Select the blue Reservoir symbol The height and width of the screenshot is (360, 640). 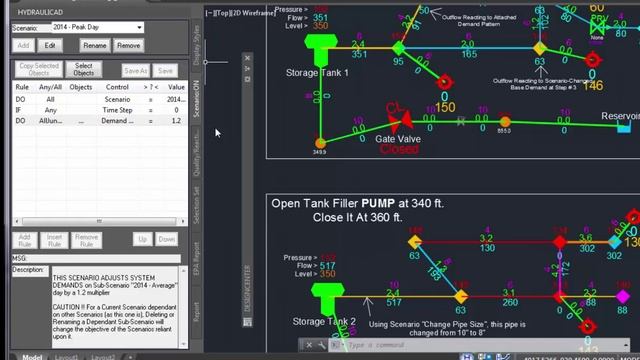click(624, 128)
